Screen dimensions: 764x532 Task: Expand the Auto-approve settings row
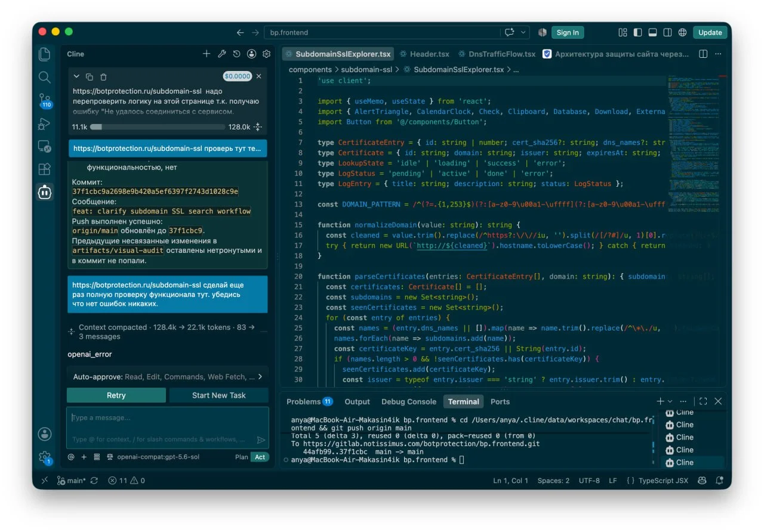[168, 377]
